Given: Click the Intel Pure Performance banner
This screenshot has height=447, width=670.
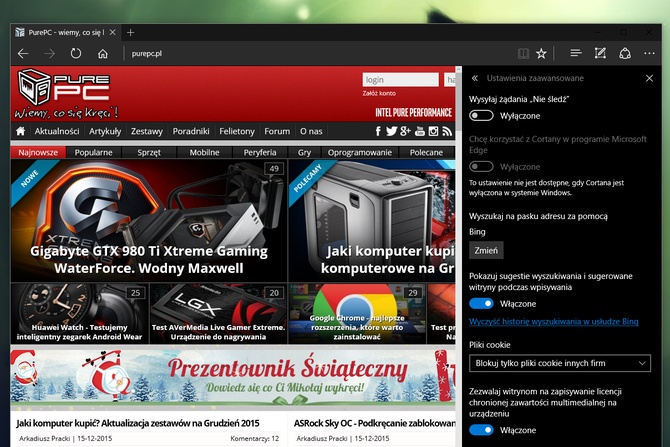Looking at the screenshot, I should point(413,112).
